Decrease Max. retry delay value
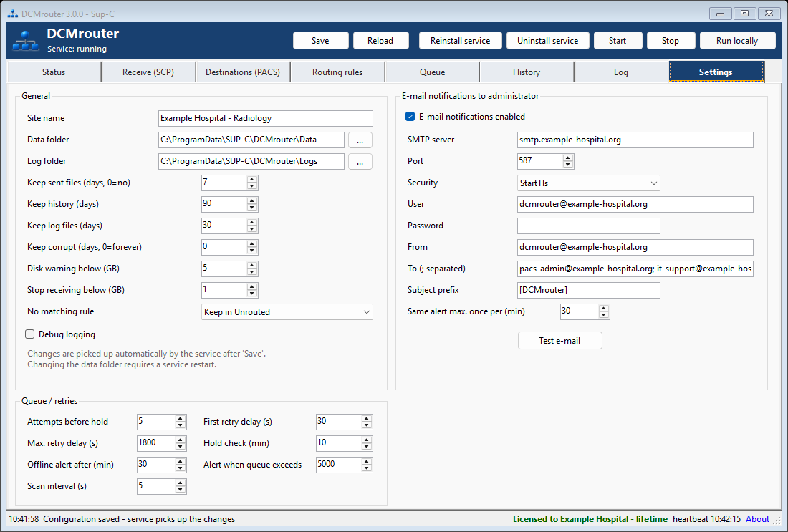Image resolution: width=788 pixels, height=532 pixels. [181, 447]
